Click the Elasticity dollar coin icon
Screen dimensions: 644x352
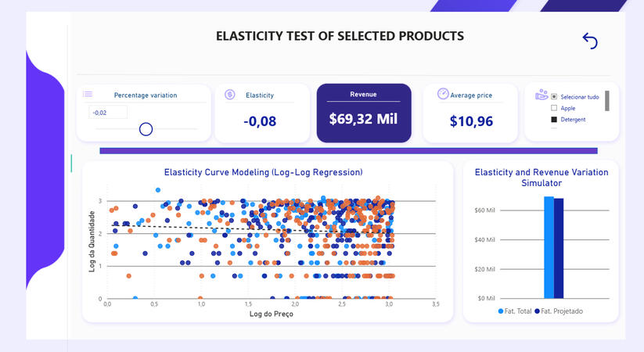[230, 95]
